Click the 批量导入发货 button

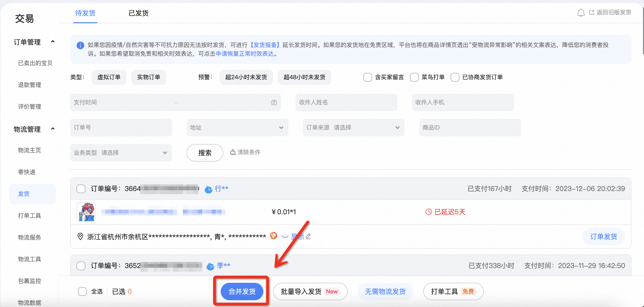310,291
